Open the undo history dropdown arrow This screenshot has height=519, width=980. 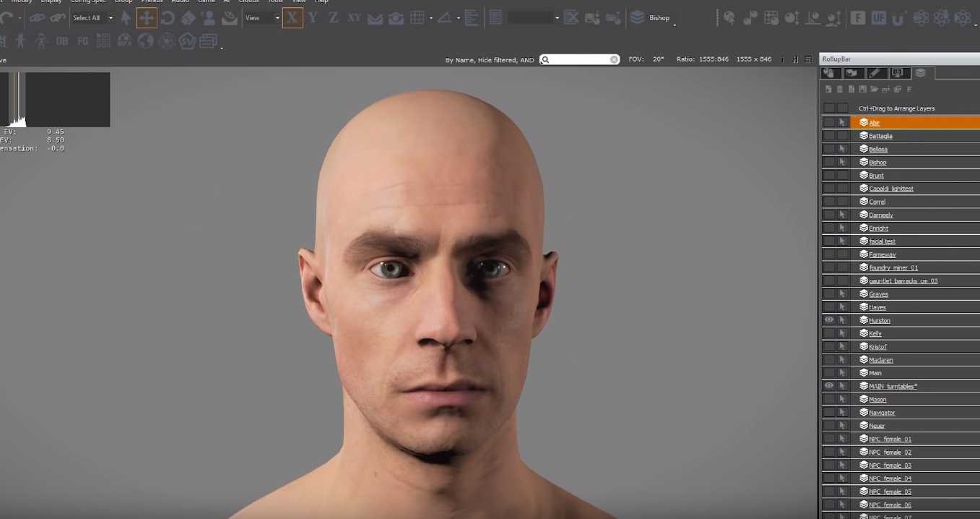coord(19,18)
